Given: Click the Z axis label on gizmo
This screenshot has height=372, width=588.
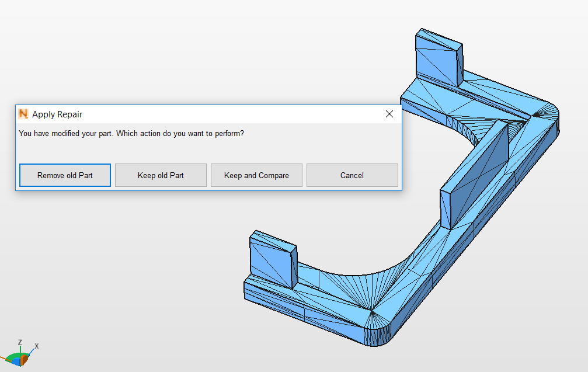Looking at the screenshot, I should point(20,343).
